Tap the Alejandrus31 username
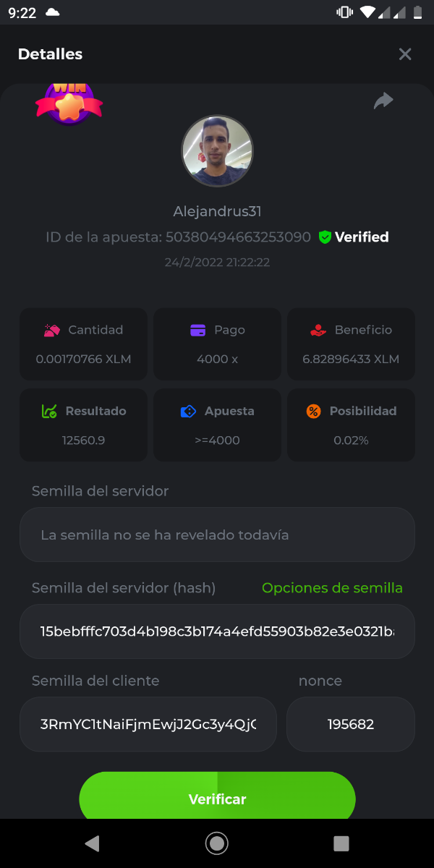This screenshot has width=434, height=868. tap(217, 212)
